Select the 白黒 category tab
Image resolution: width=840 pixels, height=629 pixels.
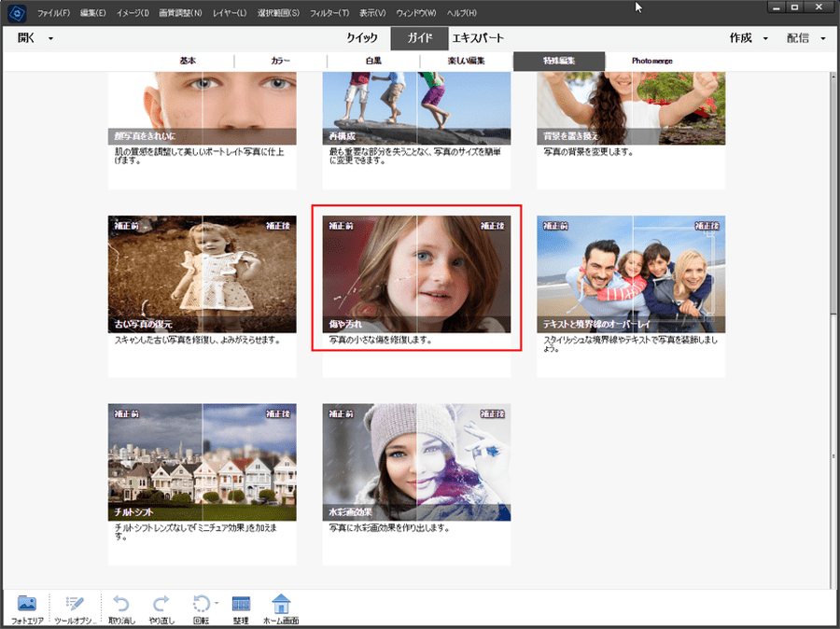373,61
